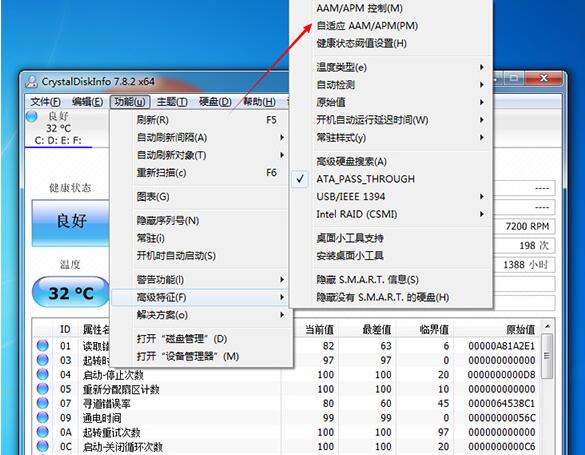This screenshot has height=455, width=585.
Task: Expand 警告功能(l) submenu
Action: (200, 279)
